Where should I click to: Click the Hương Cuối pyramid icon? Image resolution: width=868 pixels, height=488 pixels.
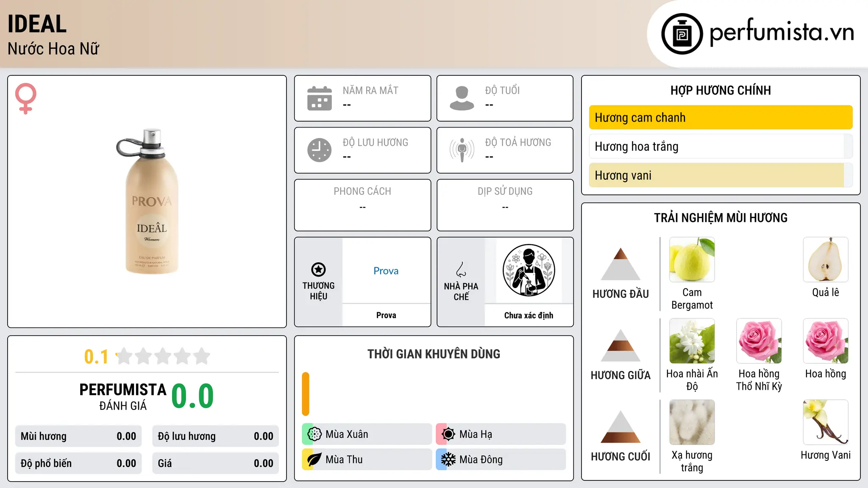[x=620, y=427]
